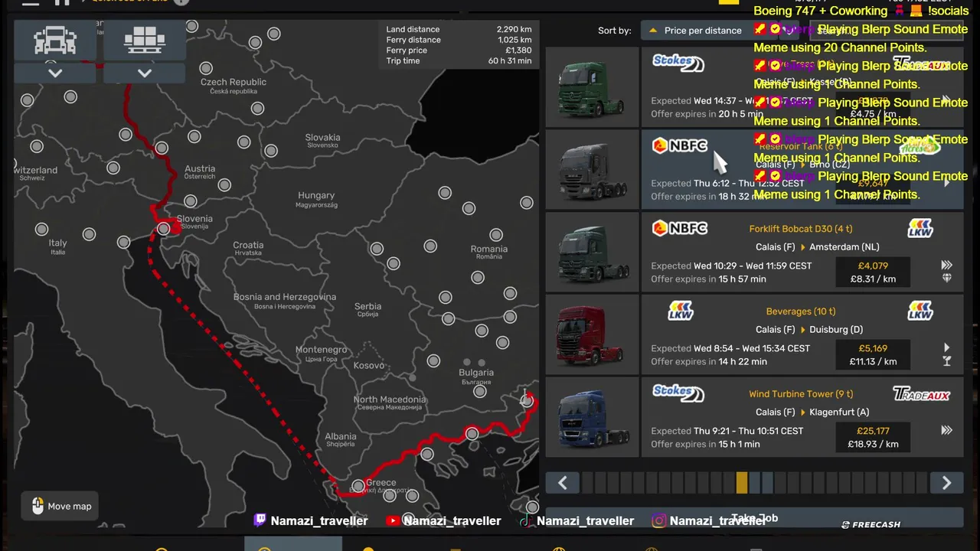This screenshot has height=551, width=980.
Task: Click the £11.13 / km rate
Action: pos(873,362)
